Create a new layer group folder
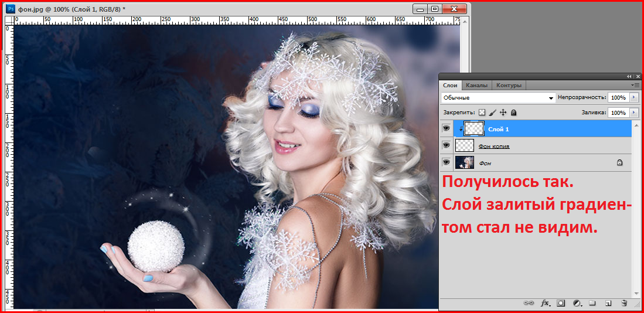Viewport: 644px width, 313px height. (592, 303)
